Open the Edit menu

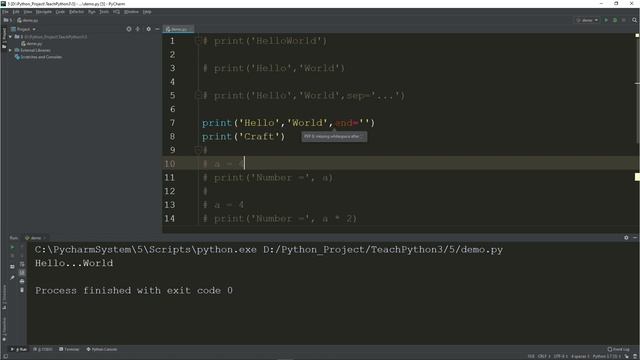pos(16,12)
